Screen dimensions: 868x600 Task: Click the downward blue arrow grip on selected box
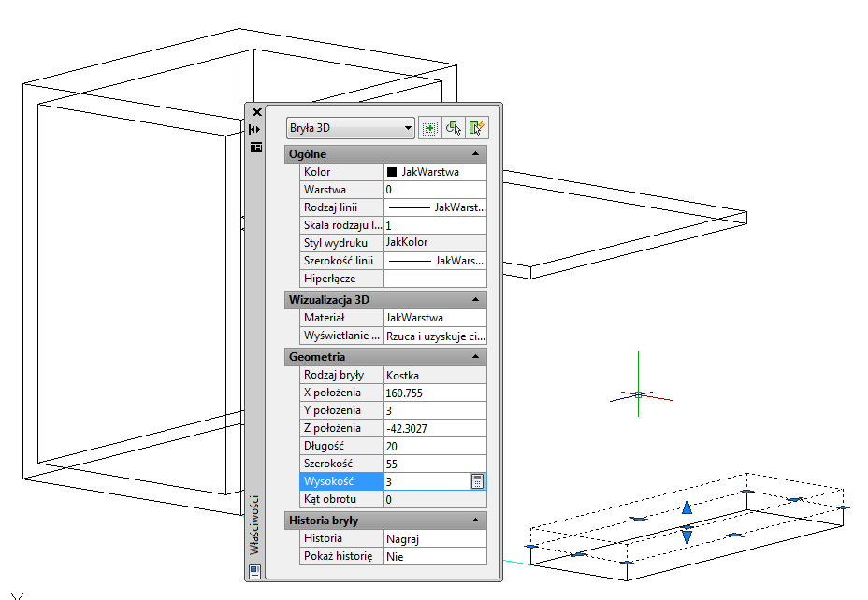[x=687, y=536]
